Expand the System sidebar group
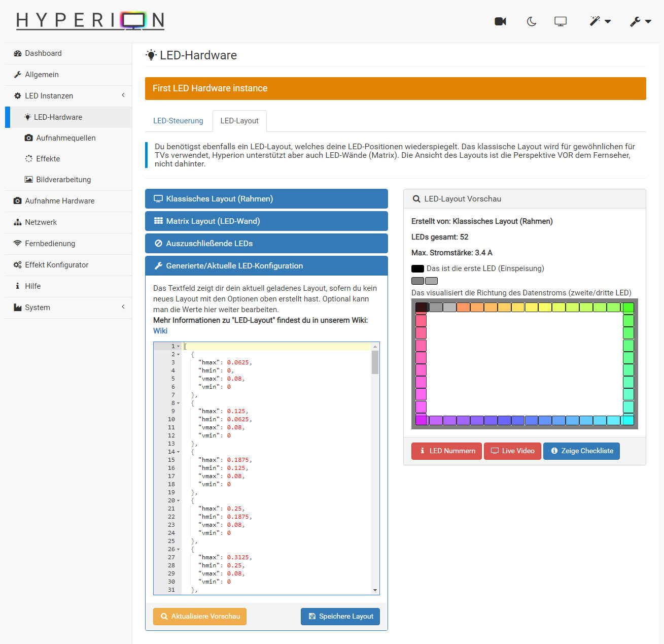The height and width of the screenshot is (644, 664). pyautogui.click(x=68, y=308)
